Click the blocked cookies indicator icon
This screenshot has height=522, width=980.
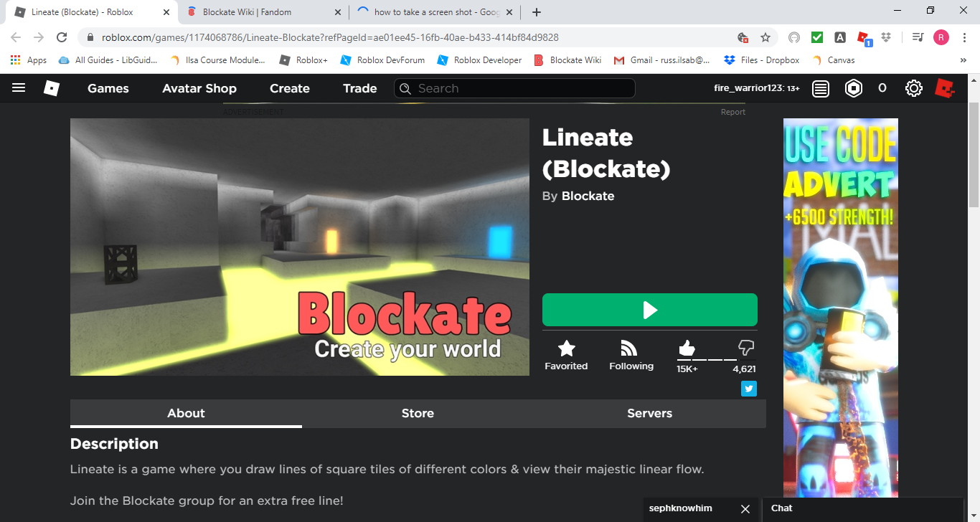pos(743,37)
